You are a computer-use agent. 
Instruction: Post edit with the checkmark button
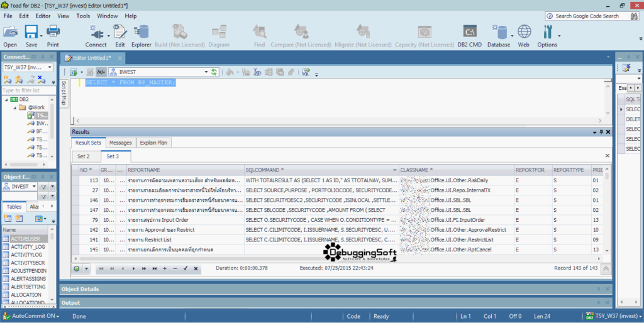[186, 268]
